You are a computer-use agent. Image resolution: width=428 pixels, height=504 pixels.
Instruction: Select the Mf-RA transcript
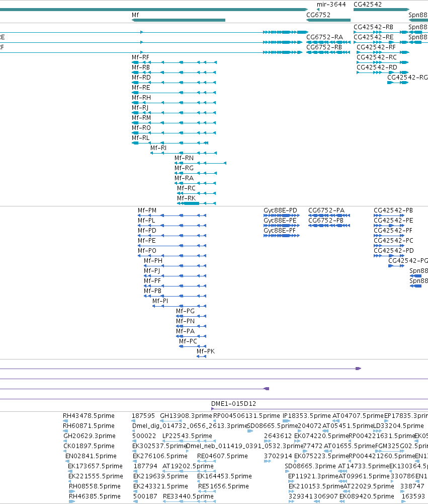click(195, 183)
